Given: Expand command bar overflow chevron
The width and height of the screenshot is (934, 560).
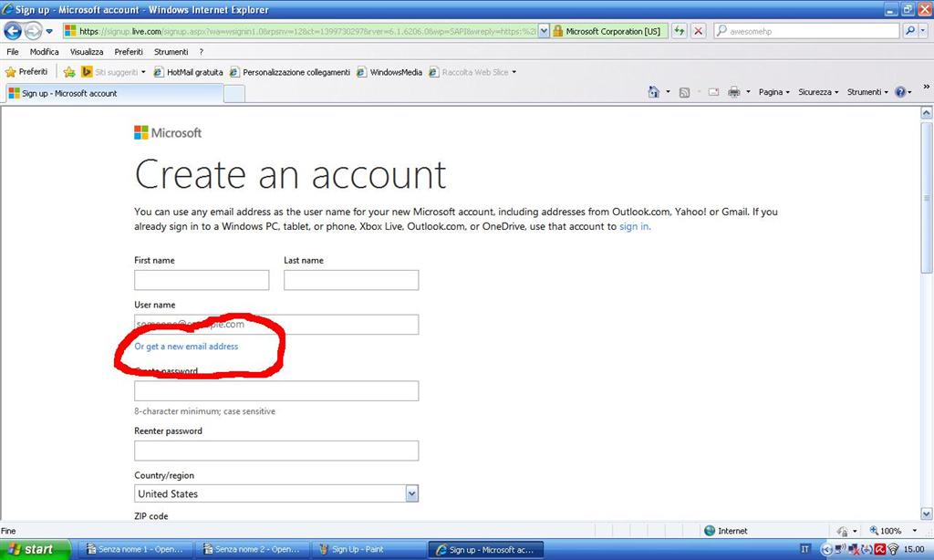Looking at the screenshot, I should click(927, 87).
